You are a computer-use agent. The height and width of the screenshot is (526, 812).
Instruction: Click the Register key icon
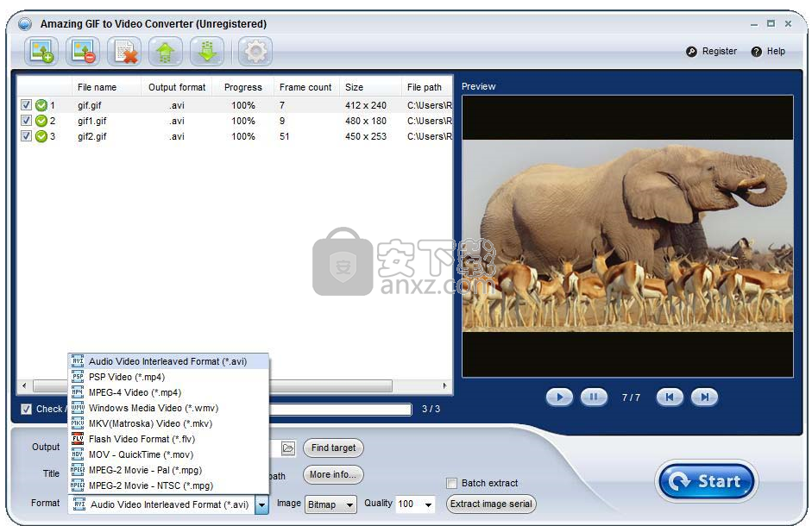pos(691,51)
